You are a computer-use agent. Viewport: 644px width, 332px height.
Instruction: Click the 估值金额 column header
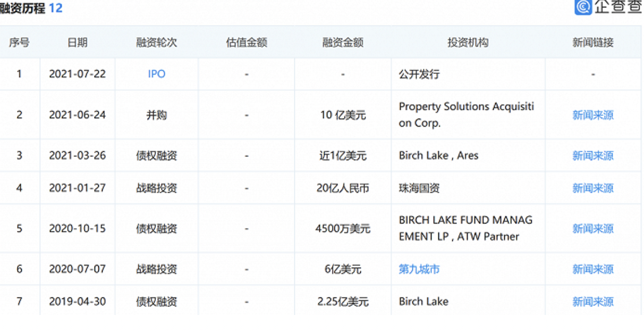[247, 43]
